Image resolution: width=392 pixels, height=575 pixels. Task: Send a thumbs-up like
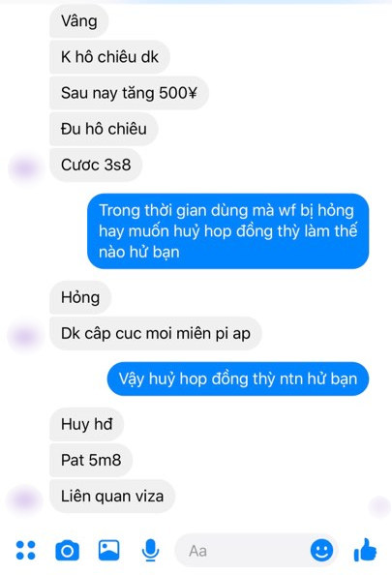tap(365, 550)
